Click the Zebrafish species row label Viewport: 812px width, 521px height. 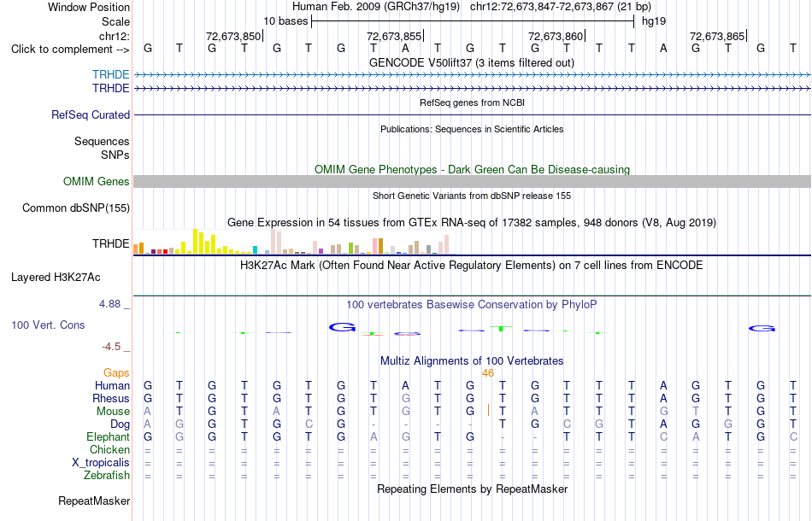[107, 476]
